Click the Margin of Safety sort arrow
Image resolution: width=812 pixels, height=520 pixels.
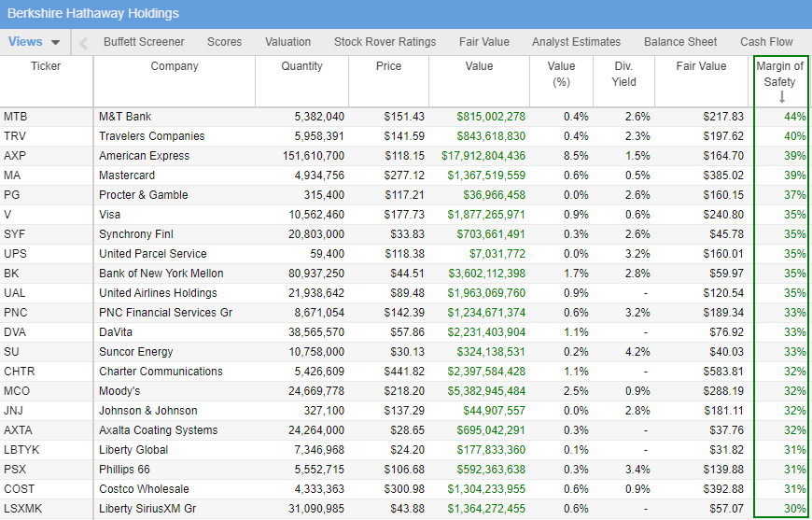point(782,97)
